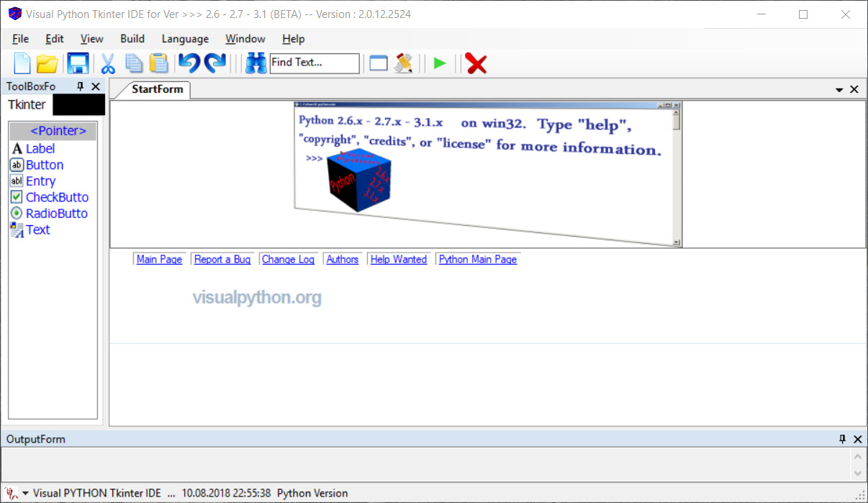
Task: Run the project with green play icon
Action: tap(440, 63)
